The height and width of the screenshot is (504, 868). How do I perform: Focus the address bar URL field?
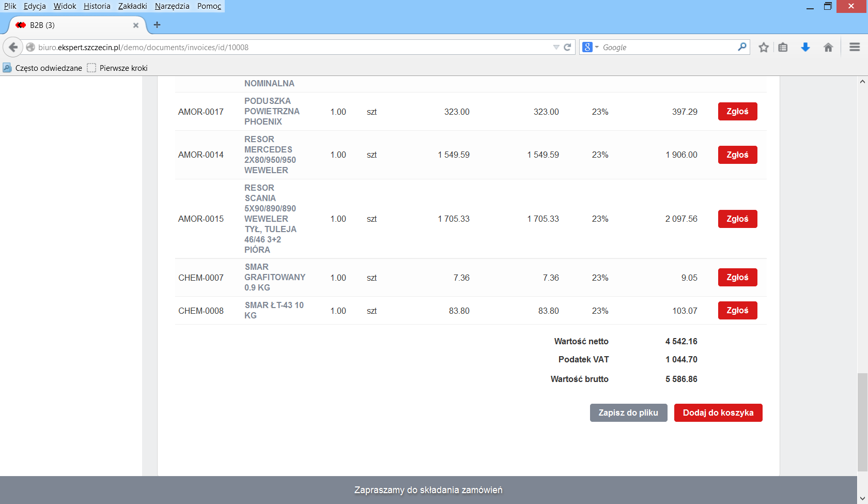(295, 47)
